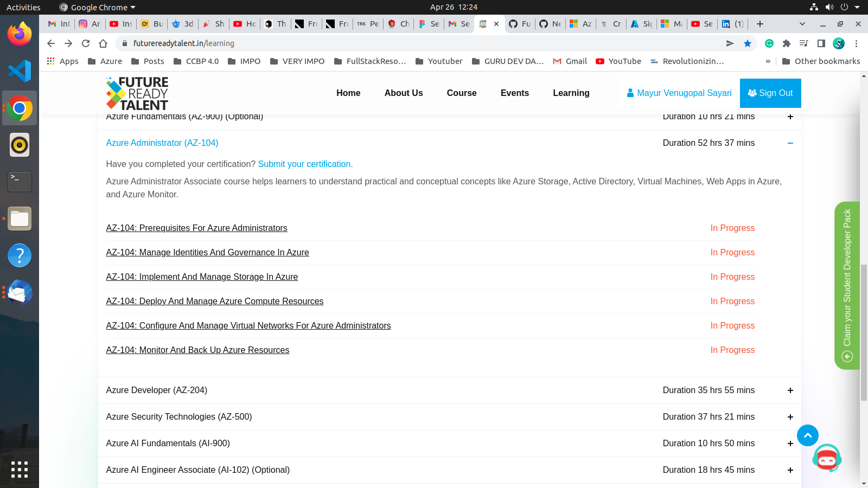This screenshot has width=868, height=488.
Task: Open Chrome home page button
Action: [x=103, y=43]
